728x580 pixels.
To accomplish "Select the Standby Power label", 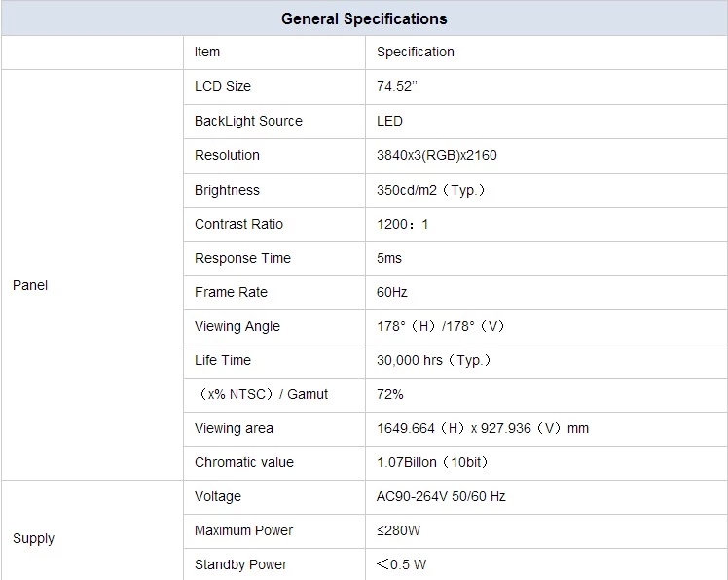I will pos(240,564).
